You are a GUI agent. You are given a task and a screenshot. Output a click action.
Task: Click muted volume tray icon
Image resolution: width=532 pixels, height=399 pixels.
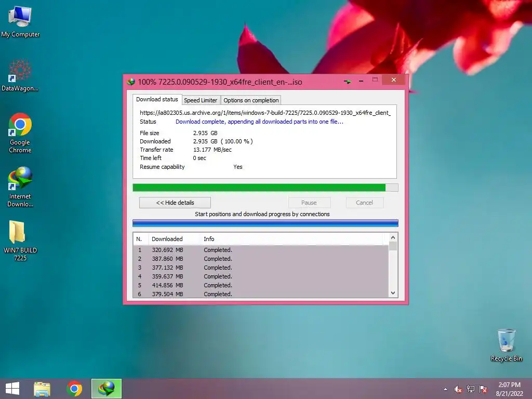(458, 389)
